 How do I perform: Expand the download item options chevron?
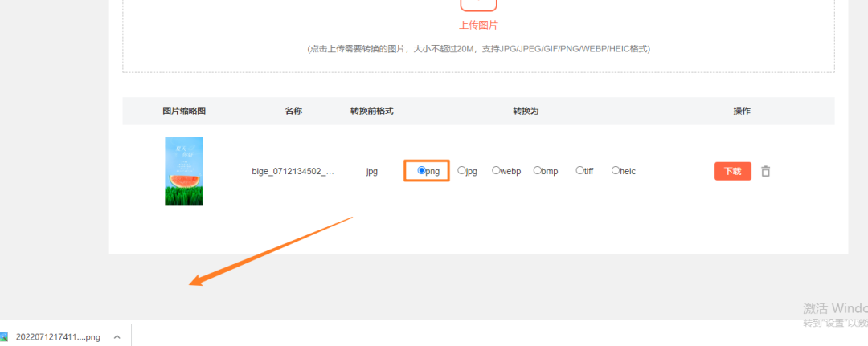(x=117, y=336)
